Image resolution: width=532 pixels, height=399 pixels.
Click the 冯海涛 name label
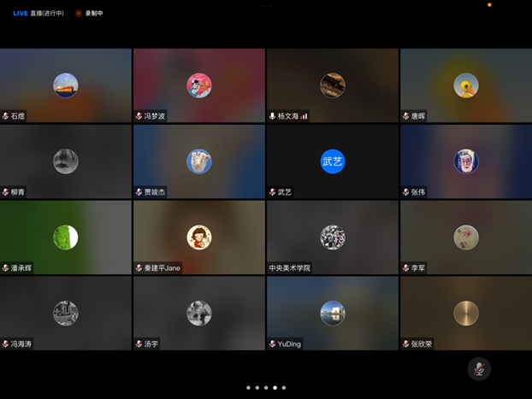21,344
